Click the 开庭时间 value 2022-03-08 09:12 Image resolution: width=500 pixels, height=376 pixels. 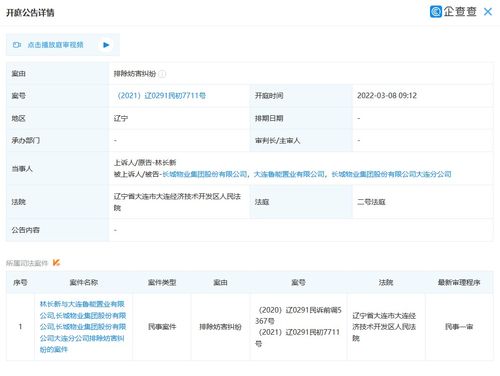click(x=387, y=96)
